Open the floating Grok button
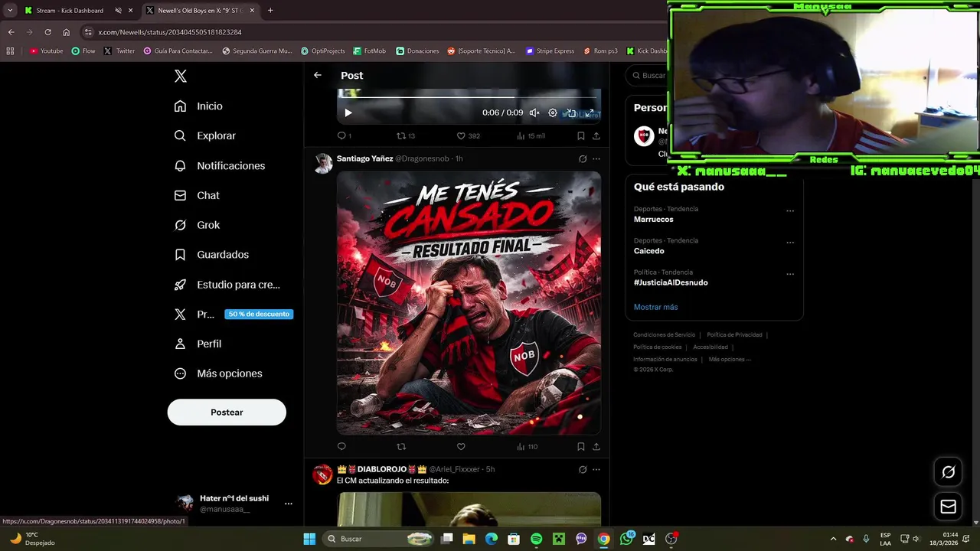980x551 pixels. pos(948,472)
